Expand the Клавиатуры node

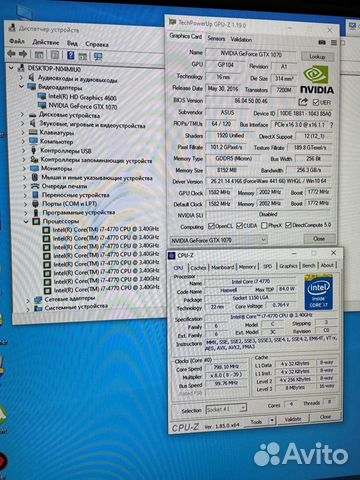23,132
